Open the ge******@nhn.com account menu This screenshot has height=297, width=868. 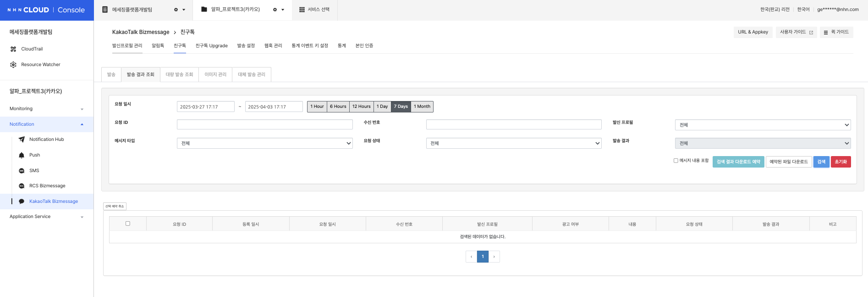(x=838, y=10)
